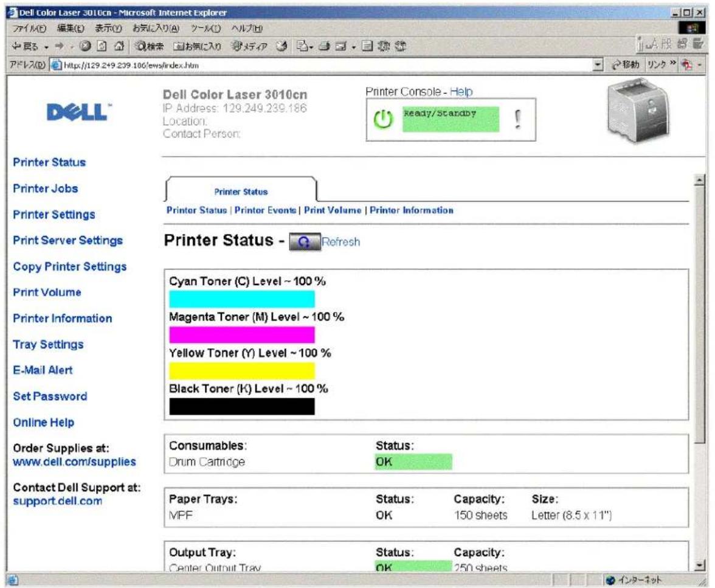The height and width of the screenshot is (588, 715).
Task: Click the browser Back button
Action: click(24, 46)
